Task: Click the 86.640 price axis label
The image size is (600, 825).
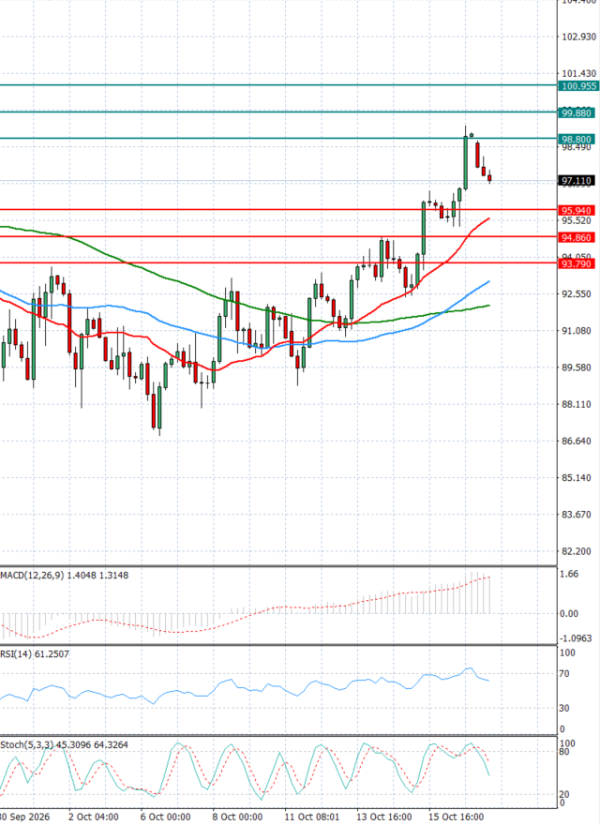Action: coord(577,441)
